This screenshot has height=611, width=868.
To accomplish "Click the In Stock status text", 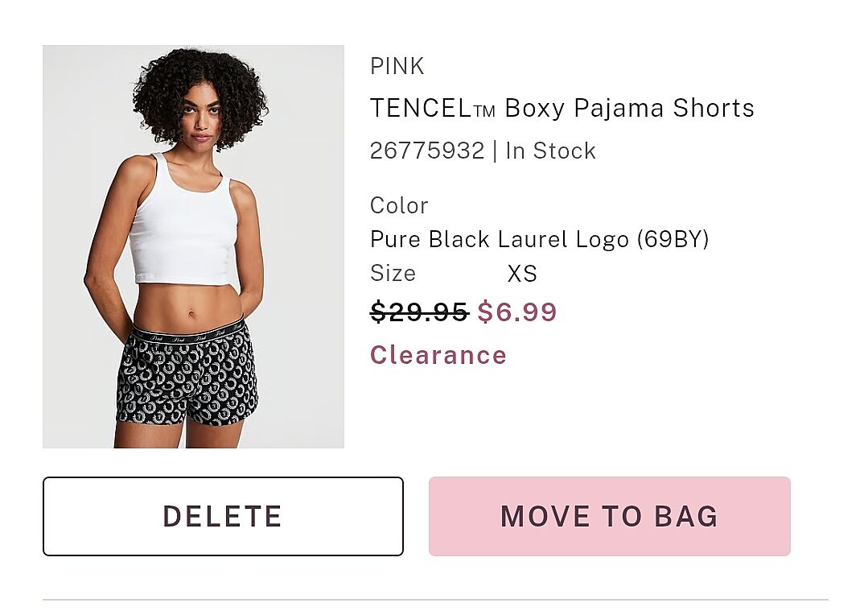I will (x=550, y=151).
